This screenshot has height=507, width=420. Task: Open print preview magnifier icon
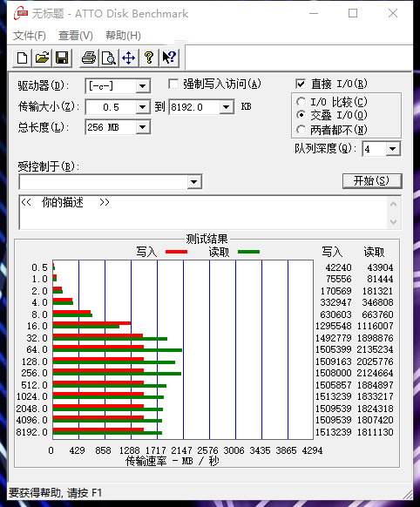coord(109,58)
